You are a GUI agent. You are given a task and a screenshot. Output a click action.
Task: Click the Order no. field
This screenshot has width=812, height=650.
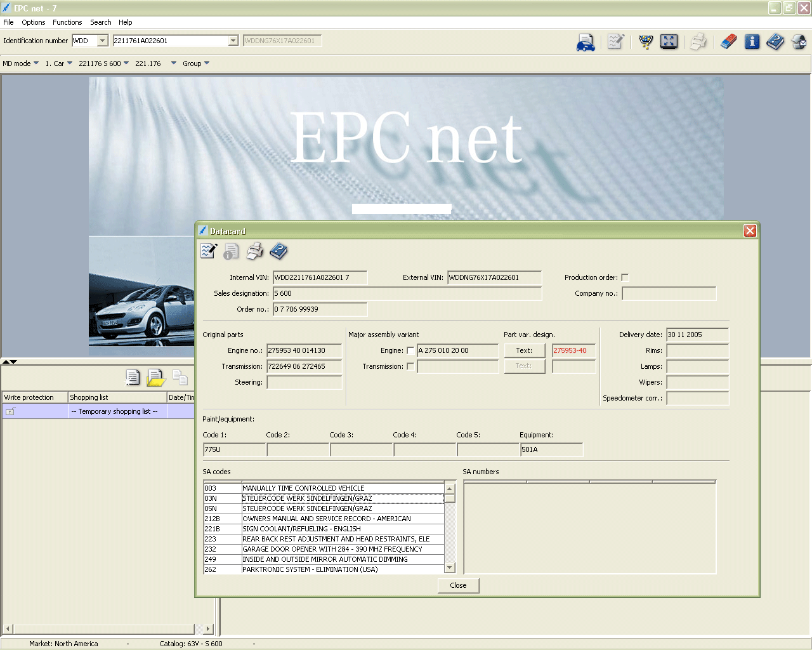point(320,309)
